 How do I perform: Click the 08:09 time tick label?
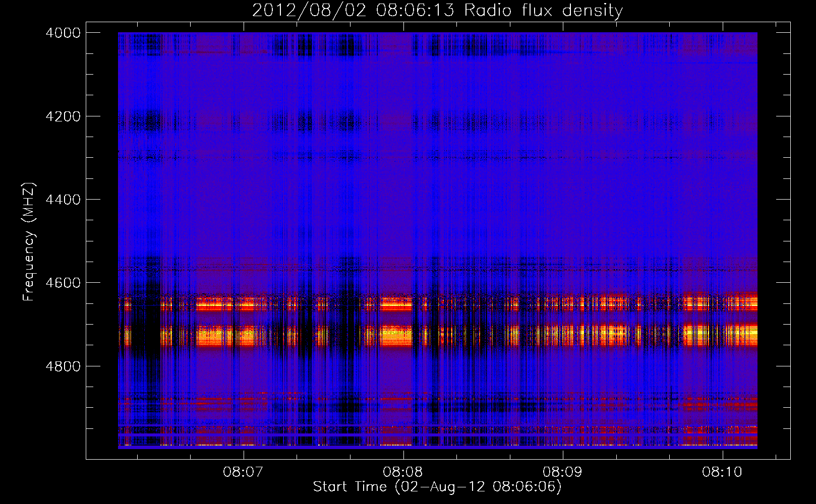click(x=562, y=472)
